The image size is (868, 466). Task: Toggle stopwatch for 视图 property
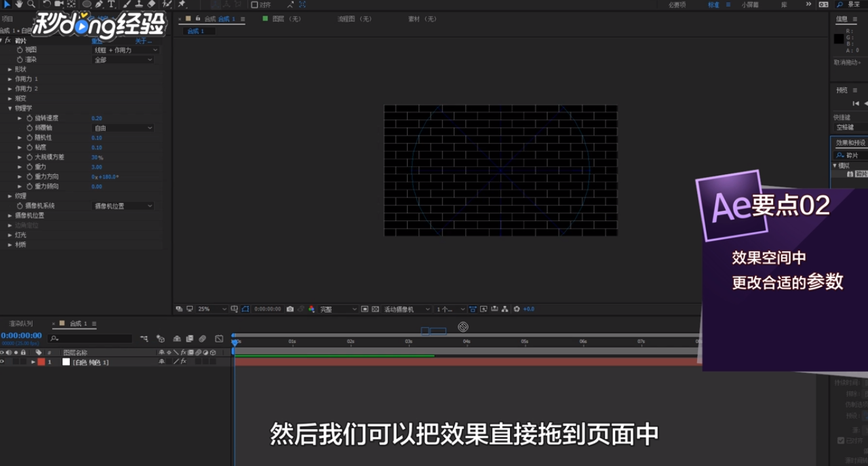coord(20,50)
